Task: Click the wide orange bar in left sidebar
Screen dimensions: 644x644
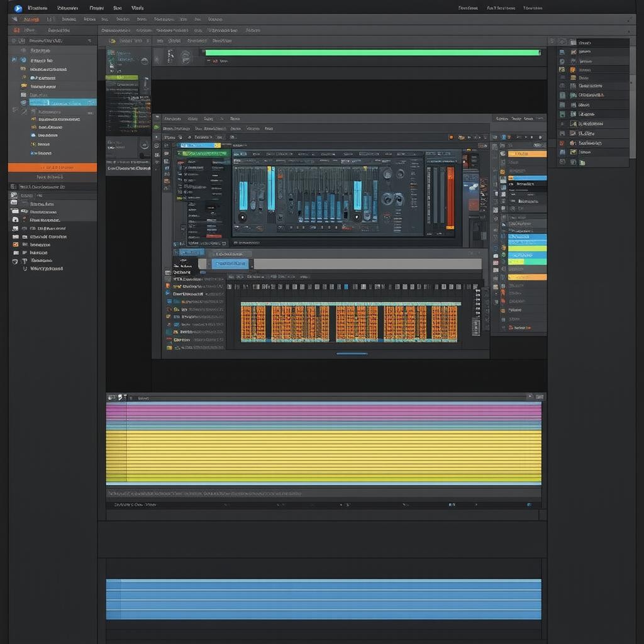Action: coord(52,167)
